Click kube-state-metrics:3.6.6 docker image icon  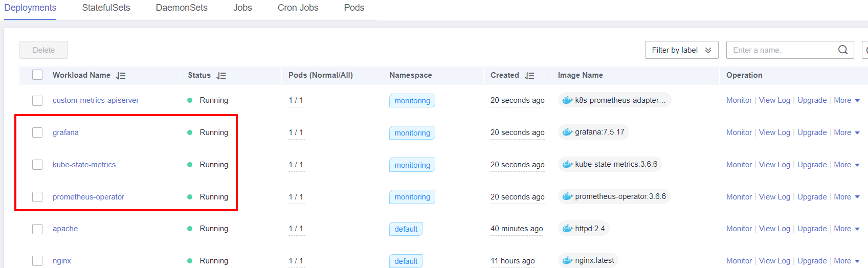tap(567, 164)
